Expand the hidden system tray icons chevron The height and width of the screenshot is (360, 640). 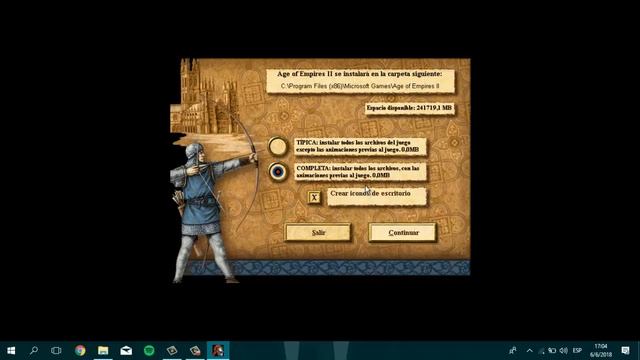[529, 351]
